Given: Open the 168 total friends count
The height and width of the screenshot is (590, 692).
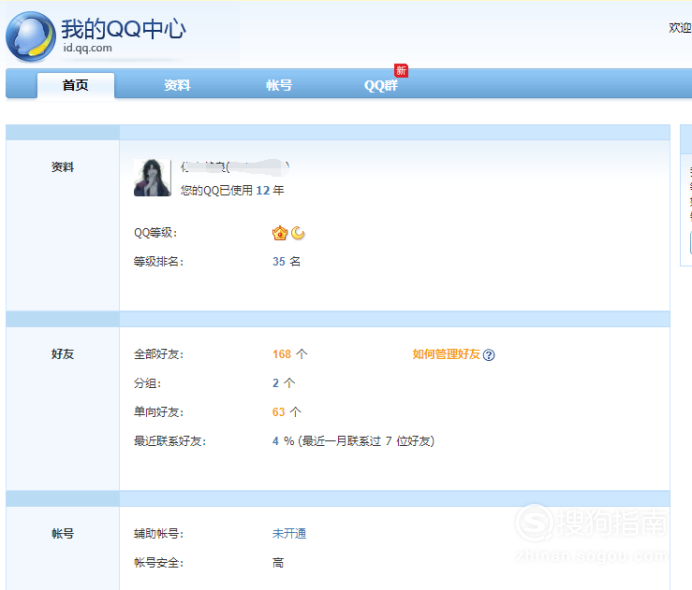Looking at the screenshot, I should pyautogui.click(x=282, y=354).
